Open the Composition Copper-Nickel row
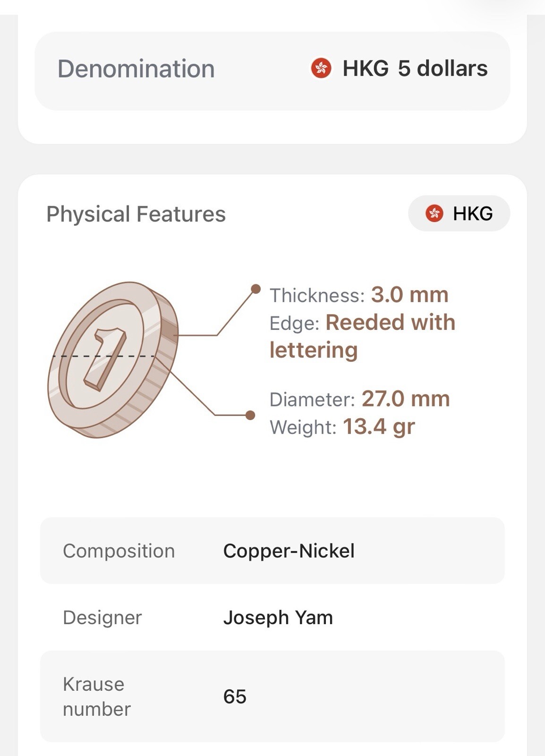 (x=272, y=550)
